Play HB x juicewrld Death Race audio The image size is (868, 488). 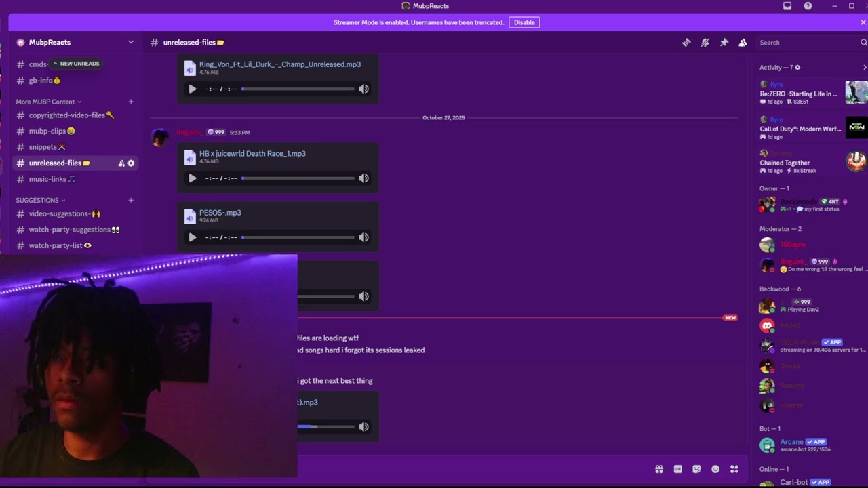tap(193, 178)
